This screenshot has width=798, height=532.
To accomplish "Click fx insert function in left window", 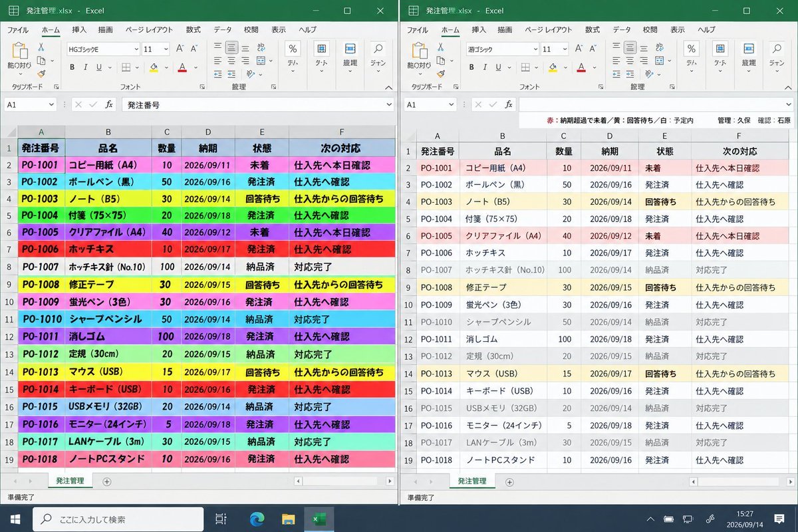I will pyautogui.click(x=109, y=104).
